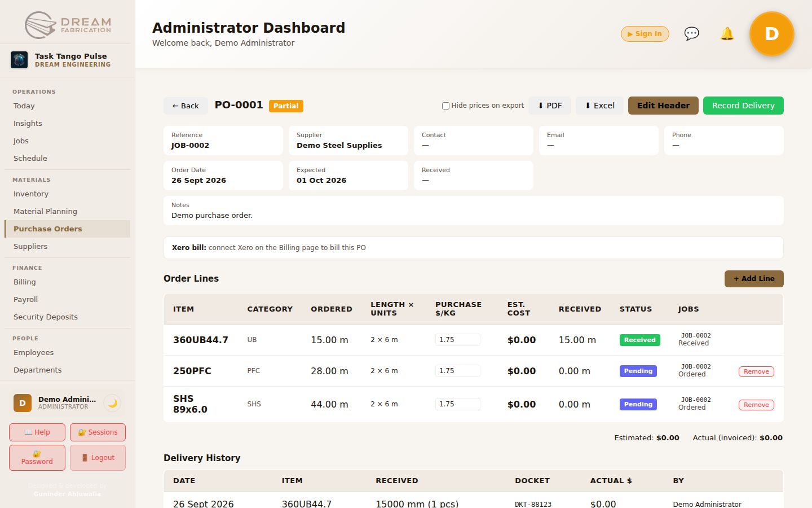The width and height of the screenshot is (812, 508).
Task: Click the Record Delivery button
Action: pyautogui.click(x=743, y=106)
